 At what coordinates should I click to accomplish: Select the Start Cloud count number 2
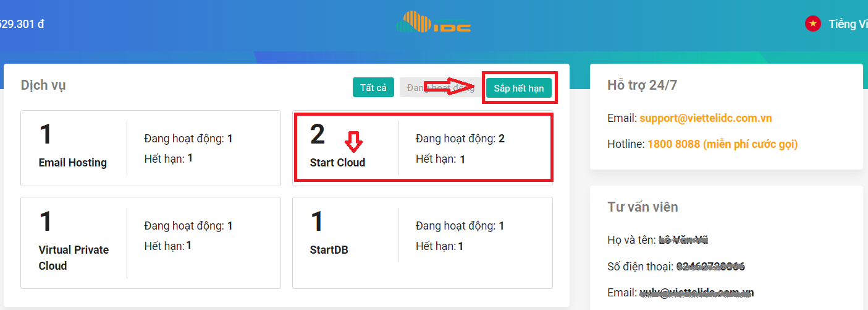click(318, 134)
